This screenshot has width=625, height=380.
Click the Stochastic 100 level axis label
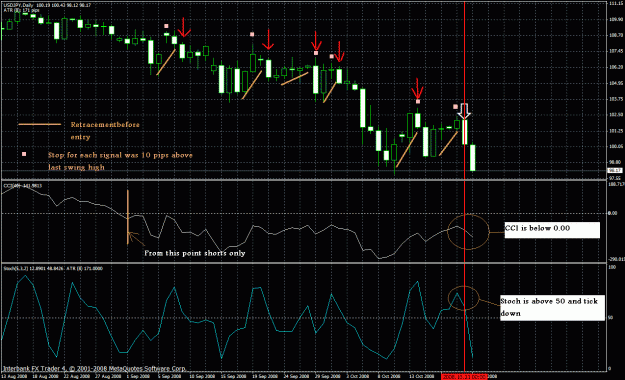(612, 267)
